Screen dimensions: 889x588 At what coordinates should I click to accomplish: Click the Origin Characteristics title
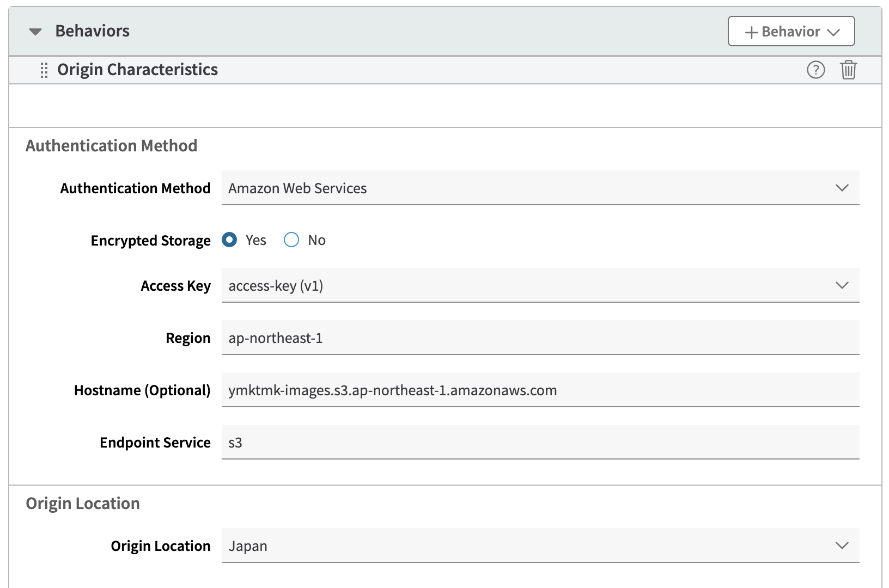pyautogui.click(x=137, y=70)
